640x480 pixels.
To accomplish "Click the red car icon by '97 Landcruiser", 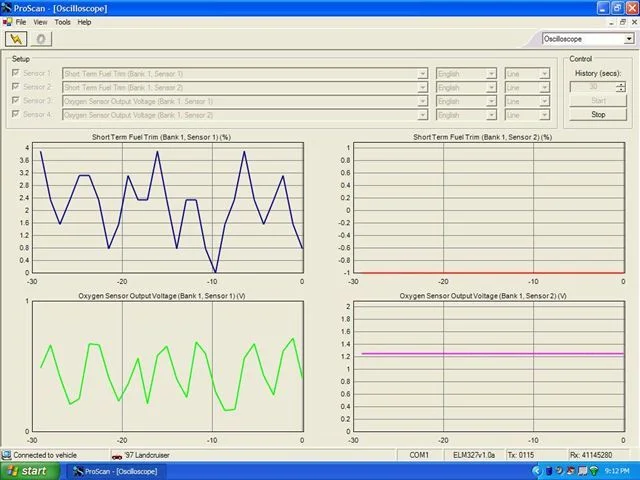I will click(x=117, y=456).
